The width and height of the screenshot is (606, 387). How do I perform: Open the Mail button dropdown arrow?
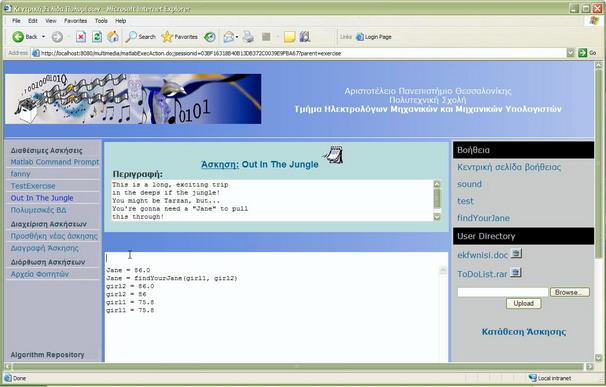click(237, 37)
